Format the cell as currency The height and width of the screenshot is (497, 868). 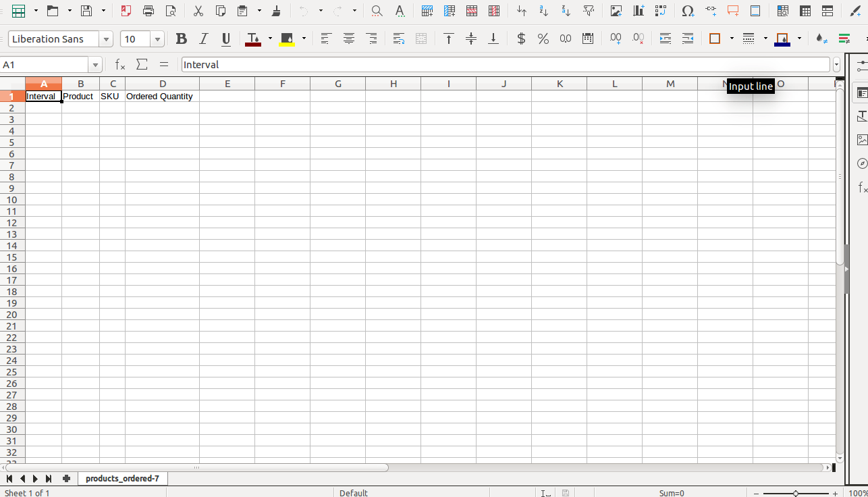pyautogui.click(x=521, y=39)
